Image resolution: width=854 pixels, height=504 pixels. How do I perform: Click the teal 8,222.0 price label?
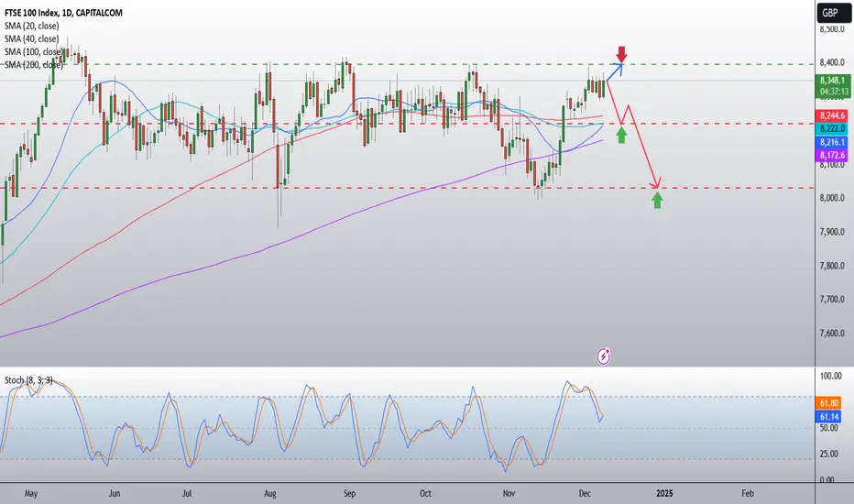[x=832, y=128]
